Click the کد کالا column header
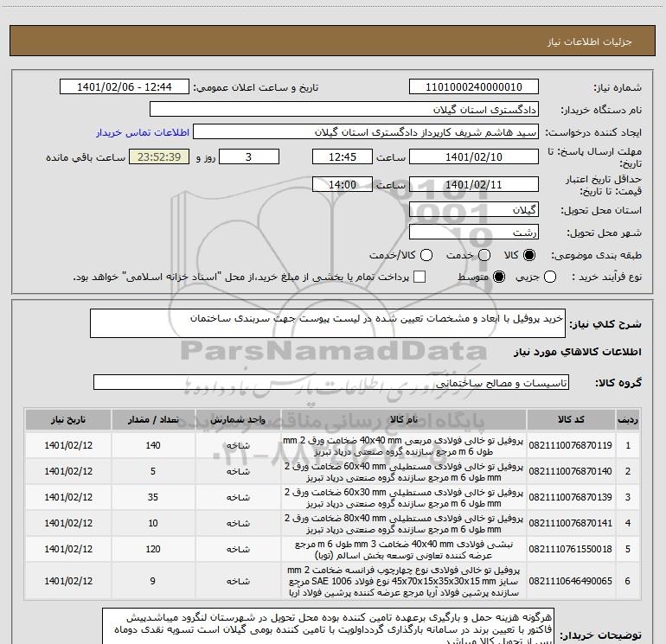 [x=571, y=419]
